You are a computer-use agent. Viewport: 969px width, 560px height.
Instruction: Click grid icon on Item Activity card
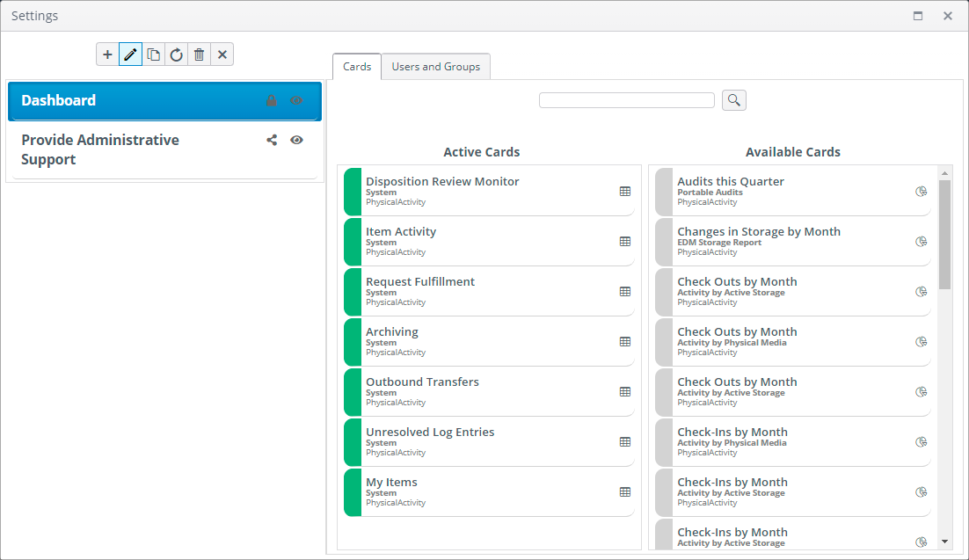tap(625, 242)
